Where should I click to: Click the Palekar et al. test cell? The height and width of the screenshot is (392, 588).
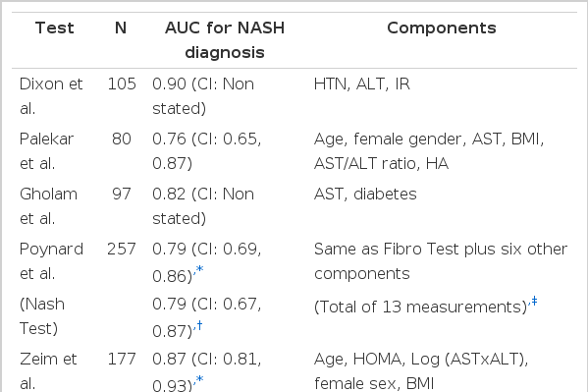pos(46,151)
